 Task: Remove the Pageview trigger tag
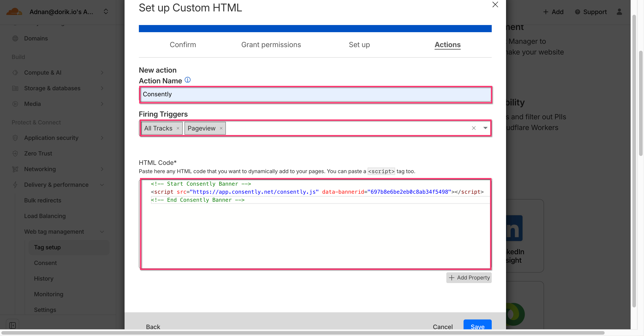[x=221, y=128]
